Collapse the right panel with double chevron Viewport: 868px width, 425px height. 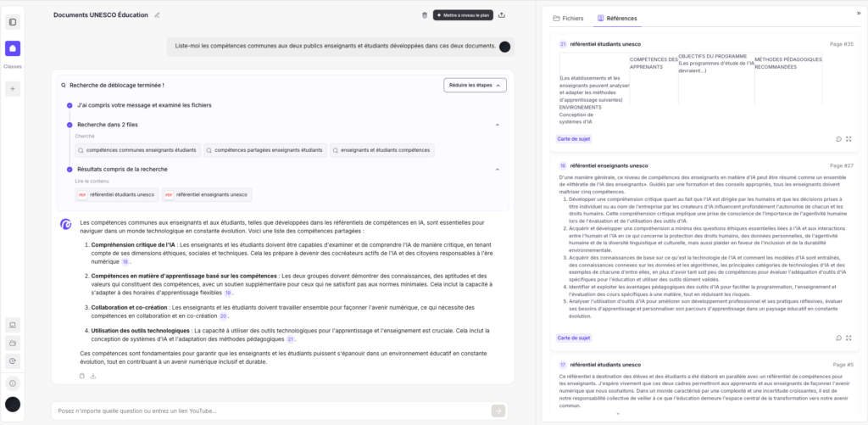point(859,13)
